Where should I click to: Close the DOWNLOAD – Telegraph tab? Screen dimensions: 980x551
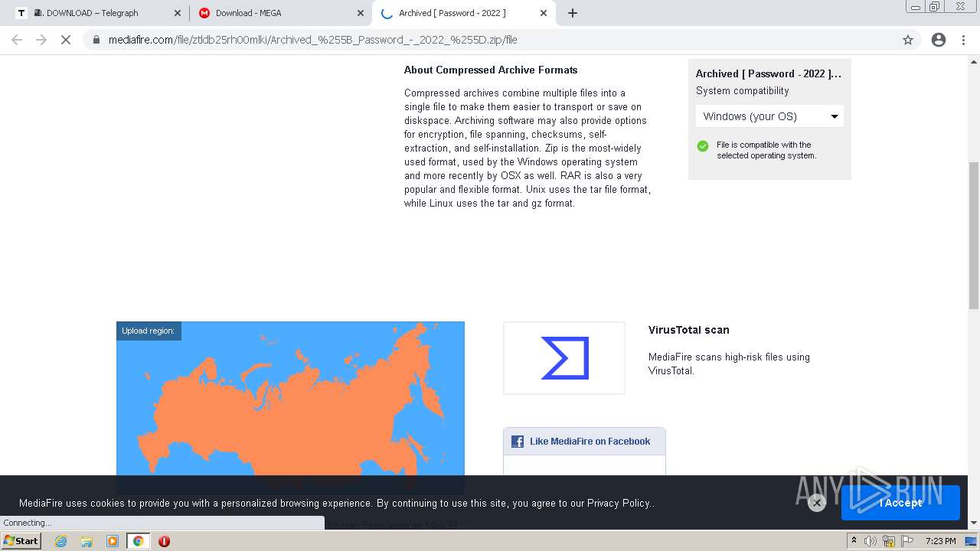pos(178,13)
